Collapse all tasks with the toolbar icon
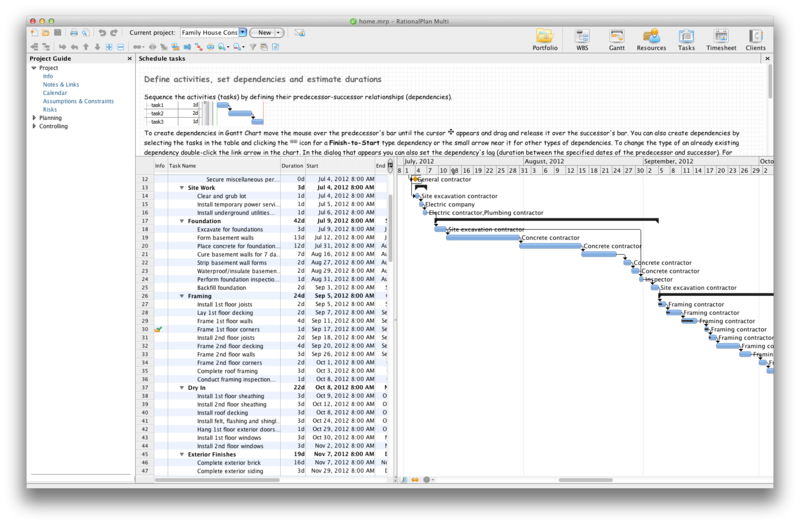The image size is (800, 525). tap(120, 47)
